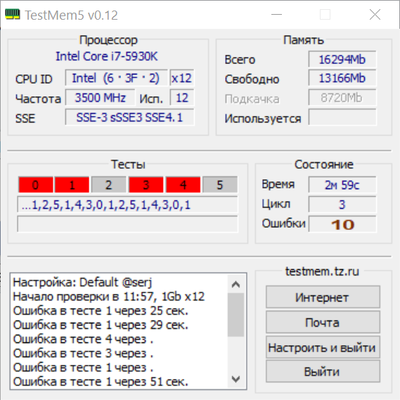
Task: Click log line error after 25 сек.
Action: [100, 311]
